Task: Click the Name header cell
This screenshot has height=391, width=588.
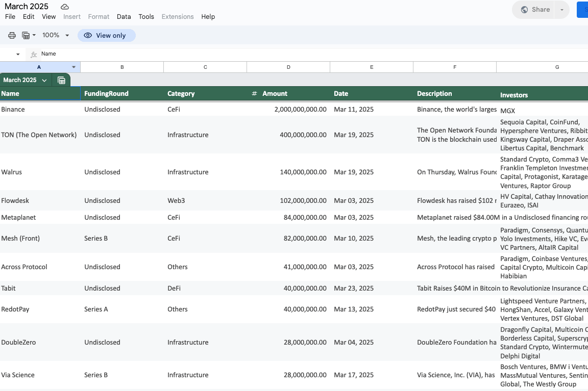Action: coord(40,94)
